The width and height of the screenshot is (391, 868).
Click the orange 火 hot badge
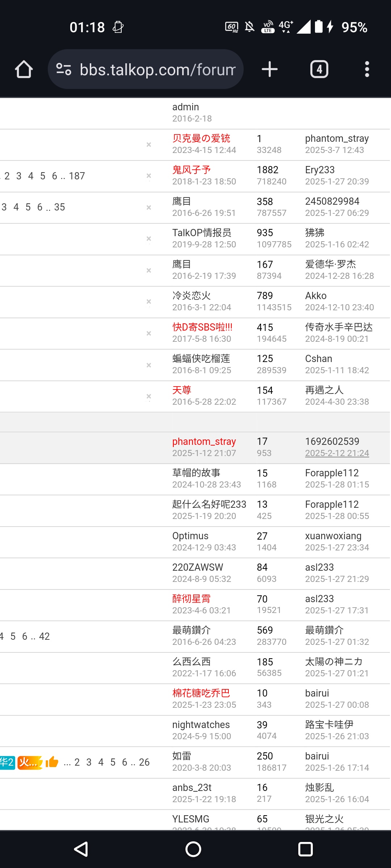pyautogui.click(x=30, y=762)
